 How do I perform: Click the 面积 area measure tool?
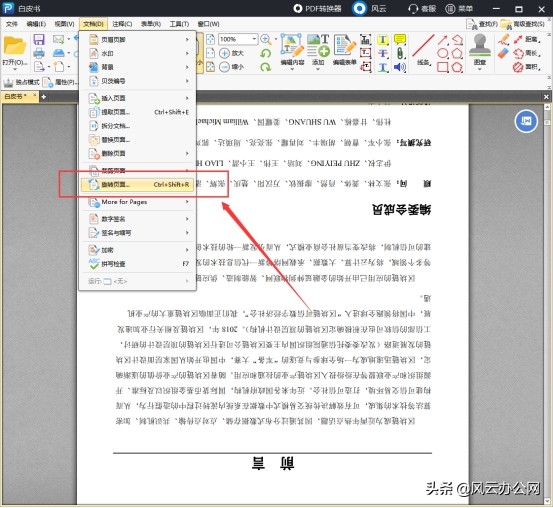(527, 67)
